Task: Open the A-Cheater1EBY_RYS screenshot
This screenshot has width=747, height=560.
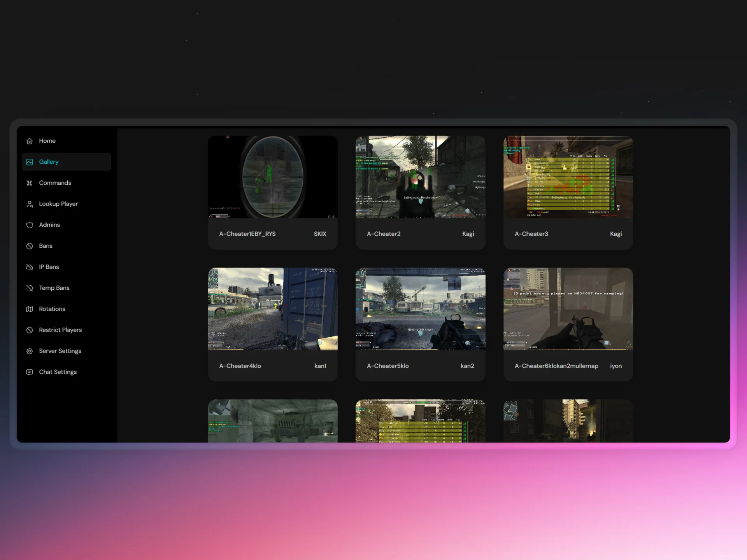Action: pos(273,176)
